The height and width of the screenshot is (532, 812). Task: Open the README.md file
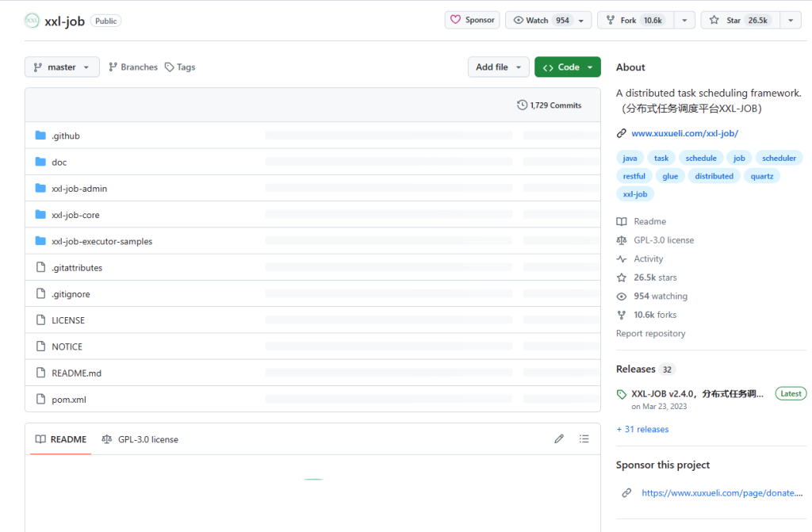pyautogui.click(x=77, y=373)
